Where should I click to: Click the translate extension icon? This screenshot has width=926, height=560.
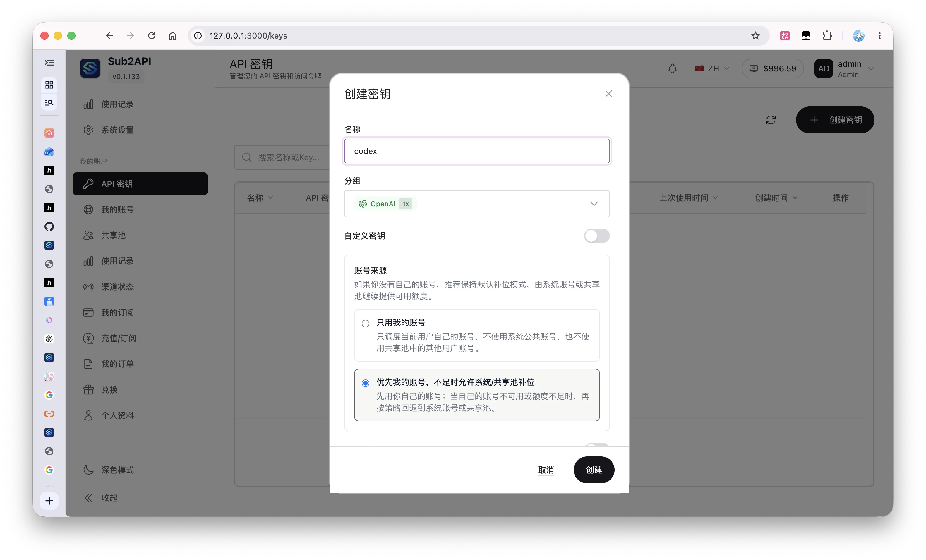[785, 36]
